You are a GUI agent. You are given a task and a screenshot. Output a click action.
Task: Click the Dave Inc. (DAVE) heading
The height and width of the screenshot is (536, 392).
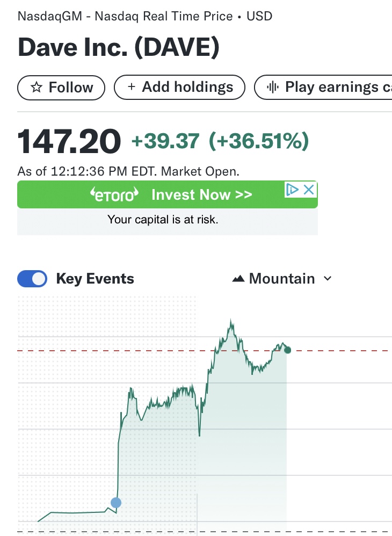click(x=119, y=48)
